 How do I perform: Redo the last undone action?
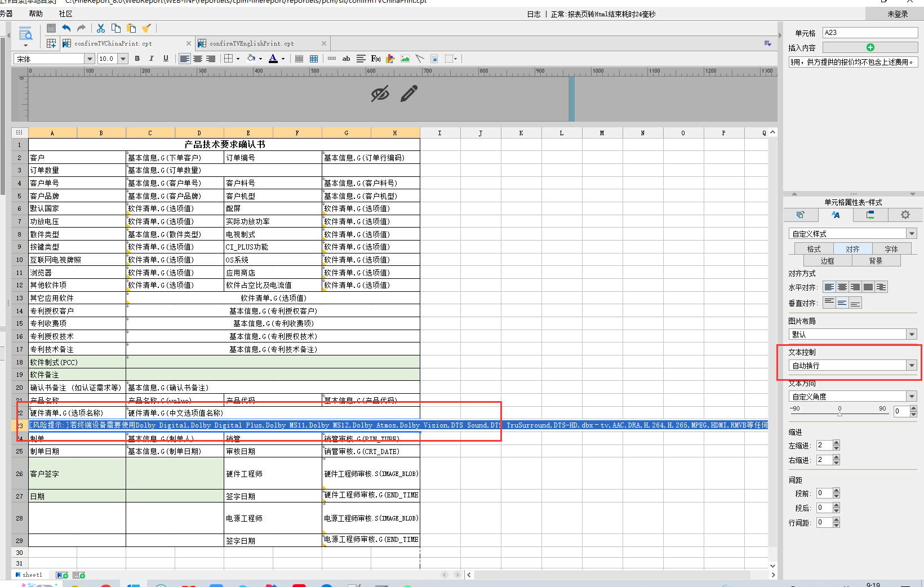81,28
